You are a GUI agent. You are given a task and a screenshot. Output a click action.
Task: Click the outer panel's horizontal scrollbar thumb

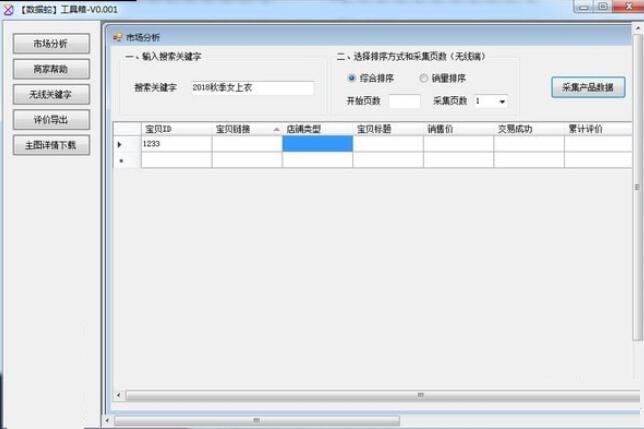(257, 420)
